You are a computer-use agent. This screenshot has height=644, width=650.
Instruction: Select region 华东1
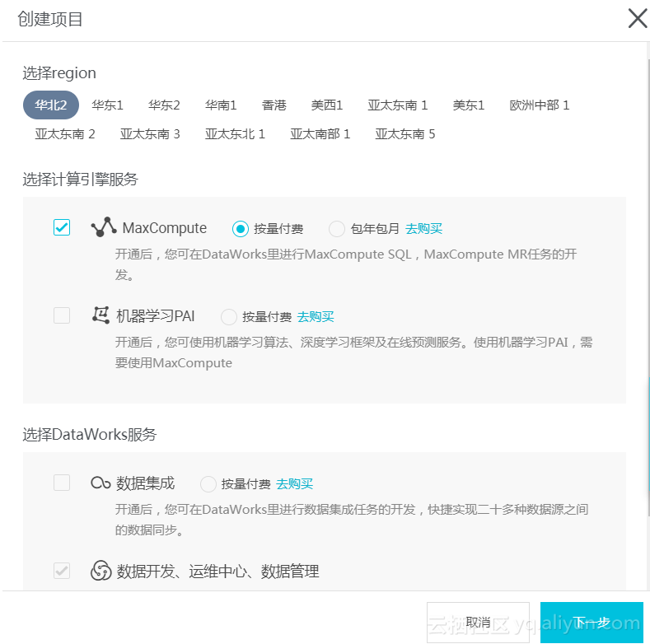coord(107,105)
